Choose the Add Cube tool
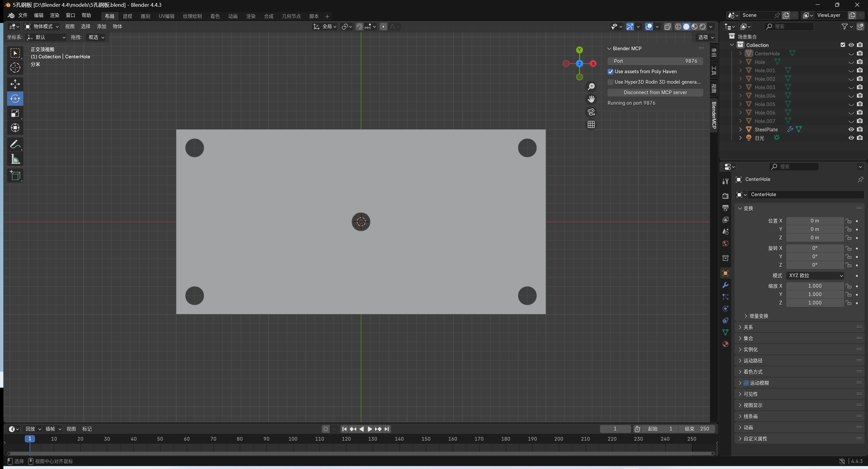The width and height of the screenshot is (868, 469). (15, 176)
